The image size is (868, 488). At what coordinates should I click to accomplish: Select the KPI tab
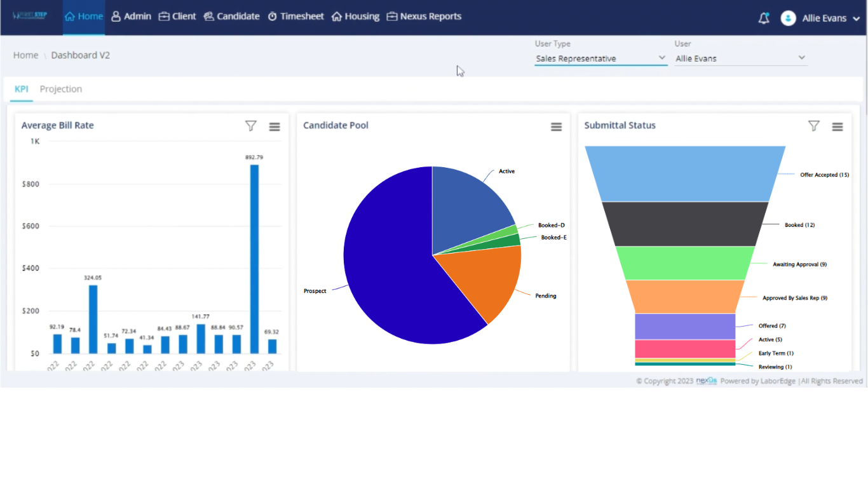tap(22, 89)
